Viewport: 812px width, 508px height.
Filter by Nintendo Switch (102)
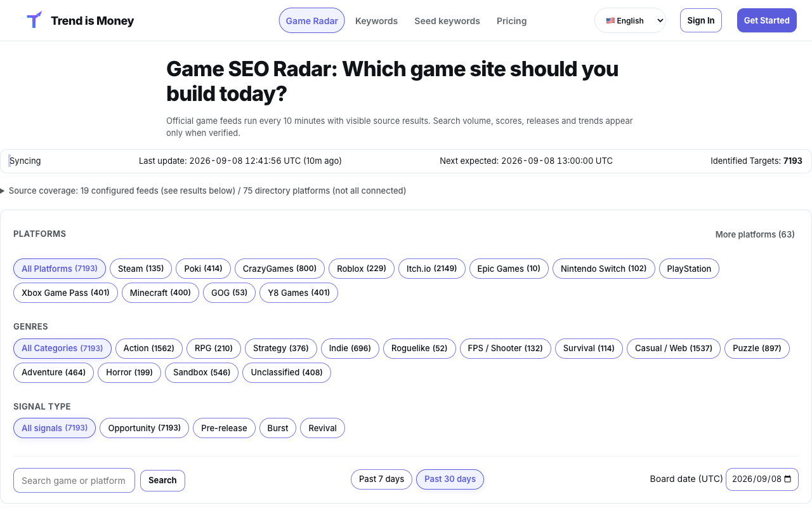pos(604,269)
